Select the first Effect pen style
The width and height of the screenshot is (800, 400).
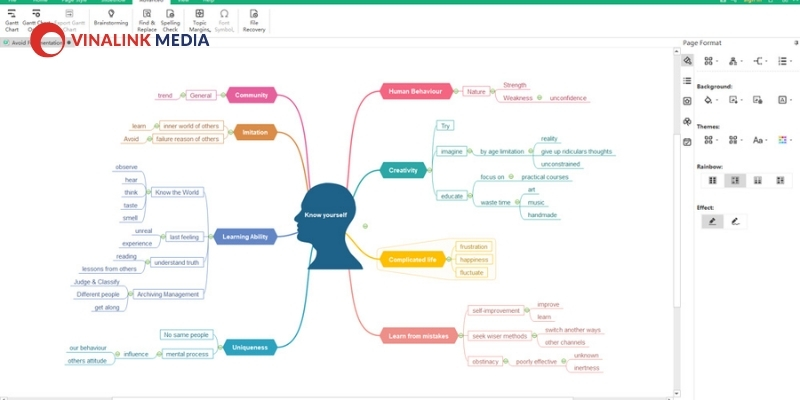click(713, 221)
